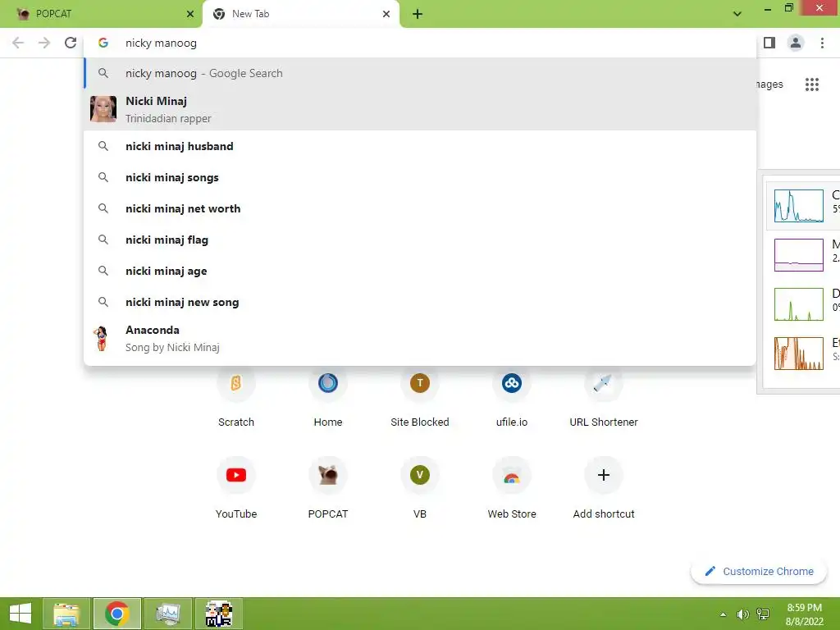Open the Google apps grid
Image resolution: width=840 pixels, height=630 pixels.
coord(812,84)
